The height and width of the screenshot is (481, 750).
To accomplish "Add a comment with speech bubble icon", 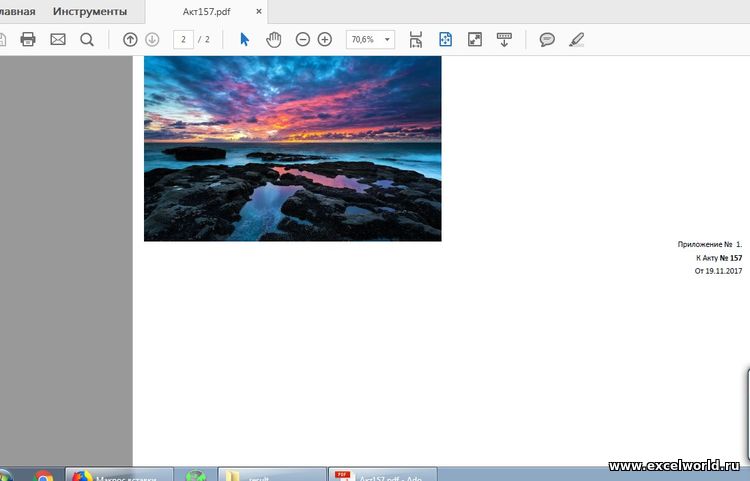I will click(x=547, y=39).
